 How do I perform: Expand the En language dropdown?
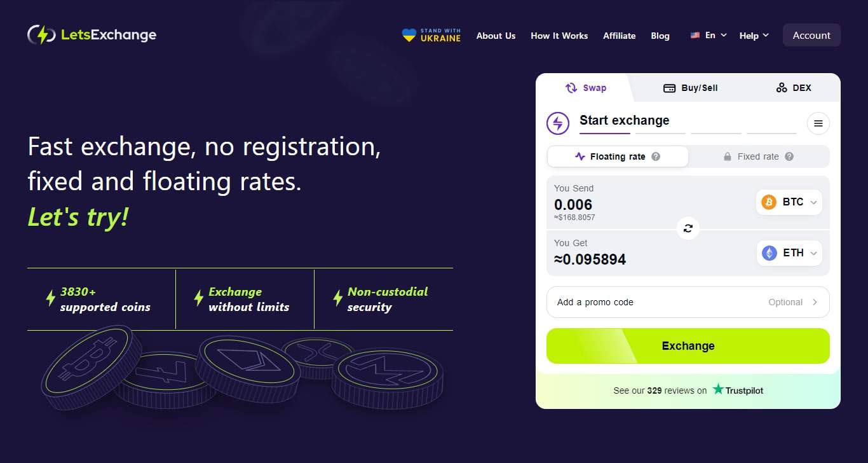(x=709, y=35)
